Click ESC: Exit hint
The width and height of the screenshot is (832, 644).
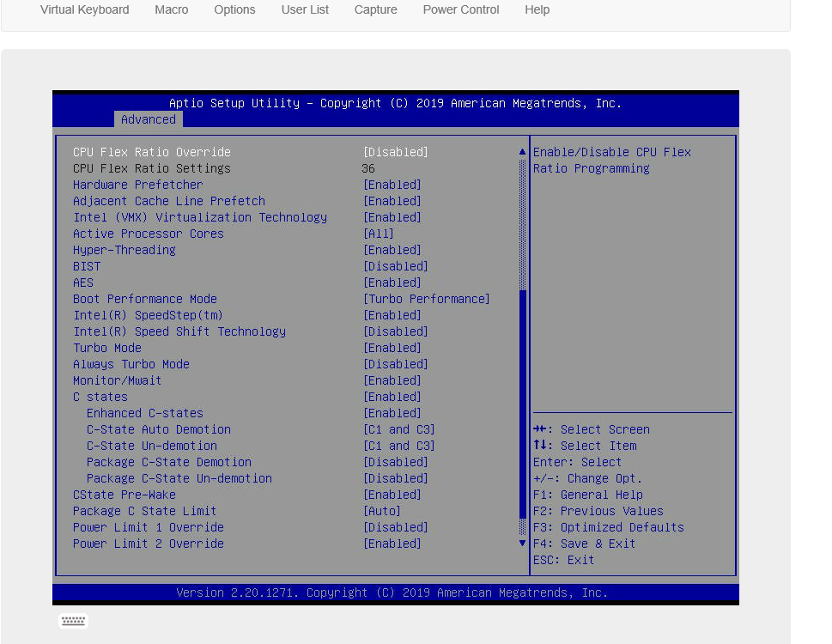point(563,560)
